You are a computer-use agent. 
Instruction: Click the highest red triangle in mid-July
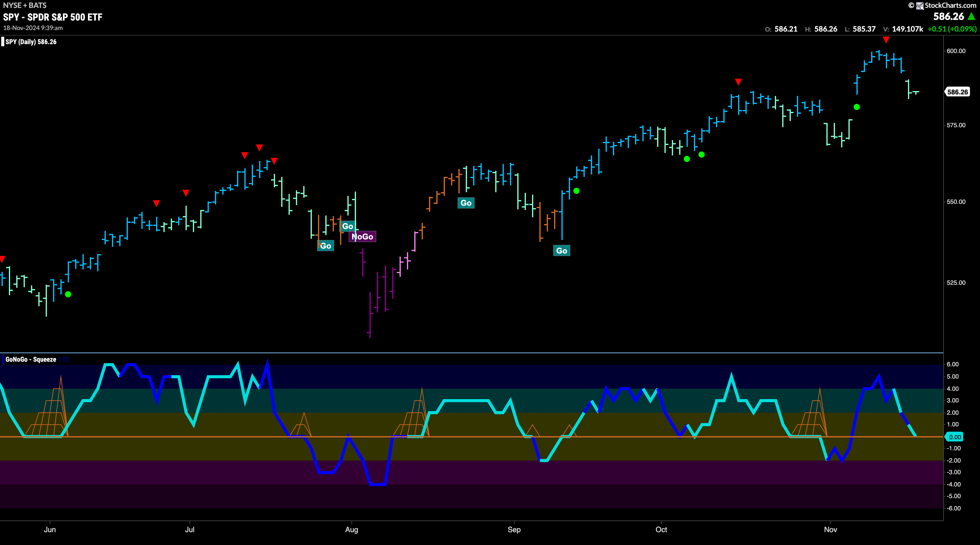coord(259,147)
